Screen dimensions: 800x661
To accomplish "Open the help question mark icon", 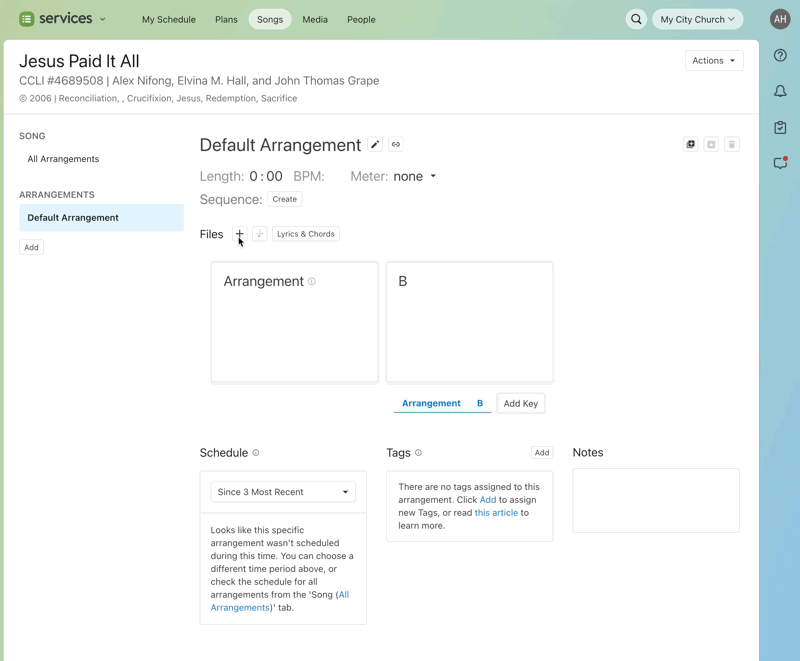I will click(780, 56).
